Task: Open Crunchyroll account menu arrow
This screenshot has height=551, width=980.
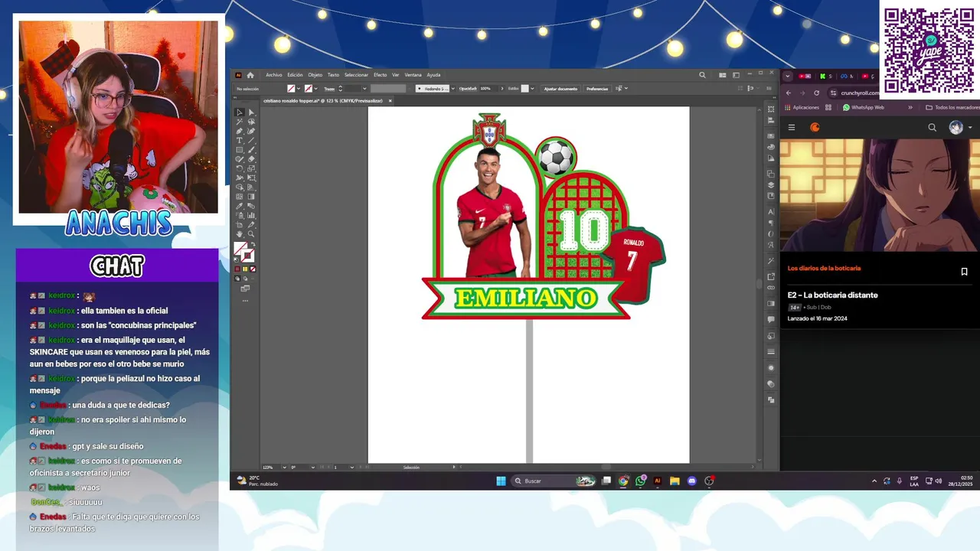Action: [x=970, y=128]
